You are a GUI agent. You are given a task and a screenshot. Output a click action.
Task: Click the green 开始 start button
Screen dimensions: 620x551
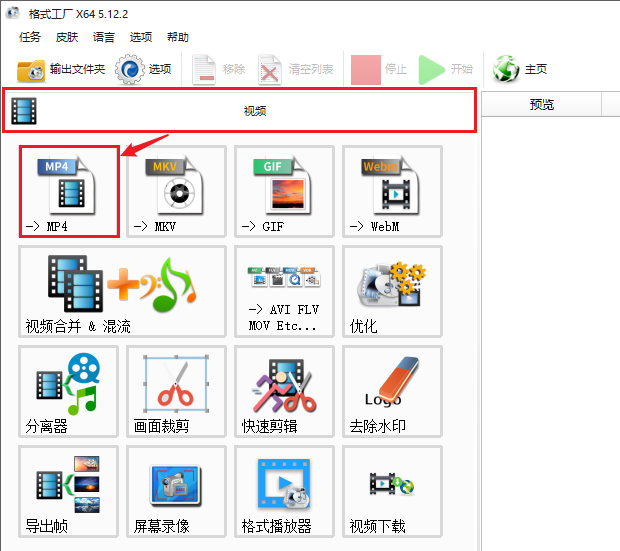[446, 70]
